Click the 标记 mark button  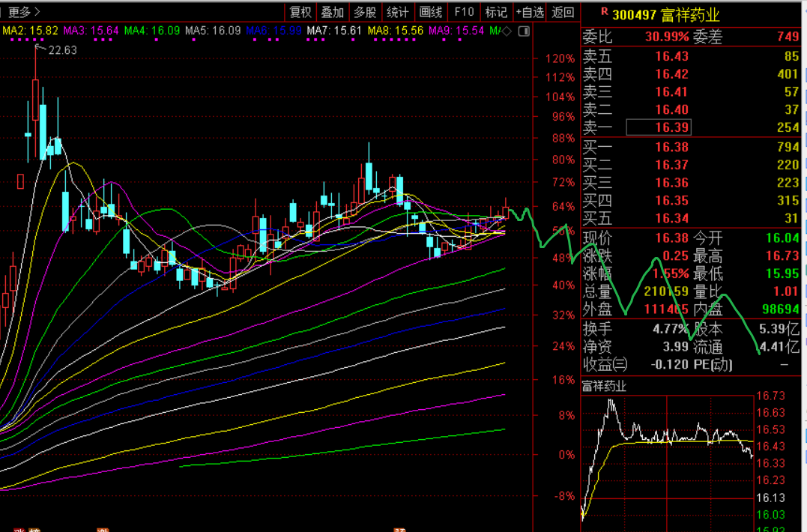coord(497,12)
